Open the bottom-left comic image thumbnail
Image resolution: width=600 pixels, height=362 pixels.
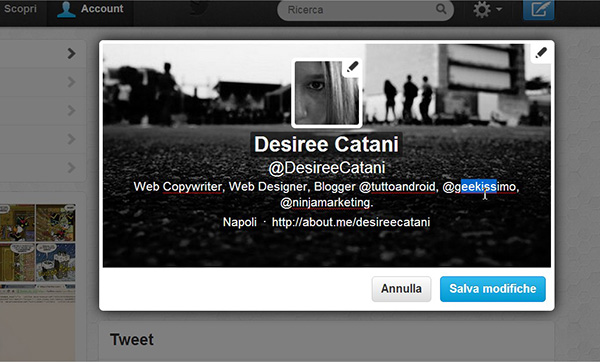pyautogui.click(x=17, y=262)
